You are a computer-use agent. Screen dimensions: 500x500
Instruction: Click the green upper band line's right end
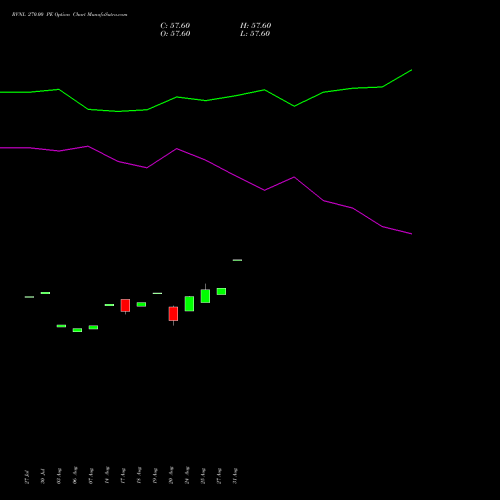click(x=411, y=70)
